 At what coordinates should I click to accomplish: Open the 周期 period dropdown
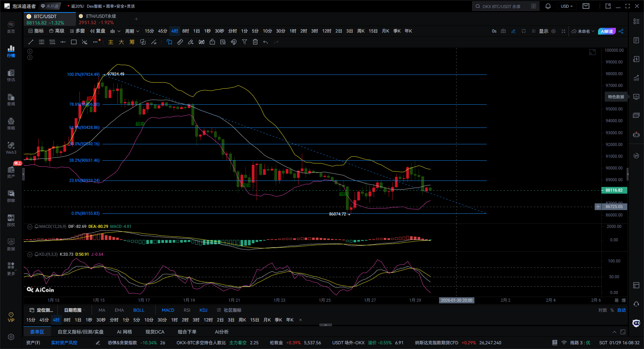(x=132, y=31)
